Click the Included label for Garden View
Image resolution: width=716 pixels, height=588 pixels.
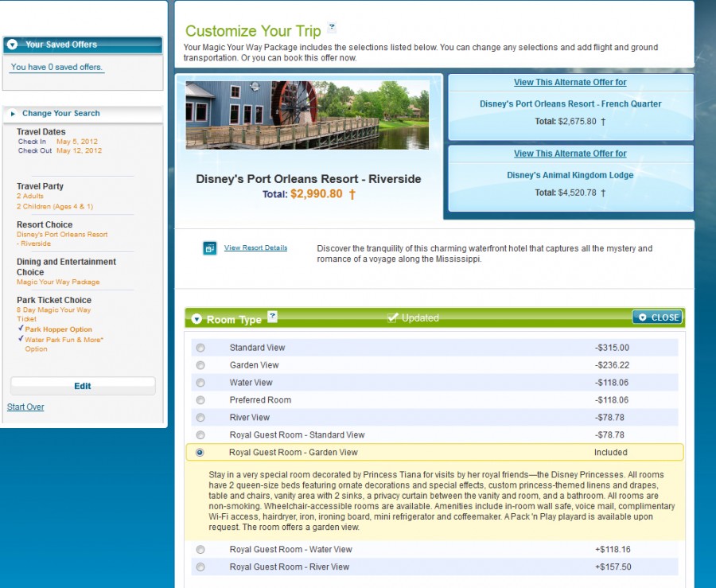point(610,453)
